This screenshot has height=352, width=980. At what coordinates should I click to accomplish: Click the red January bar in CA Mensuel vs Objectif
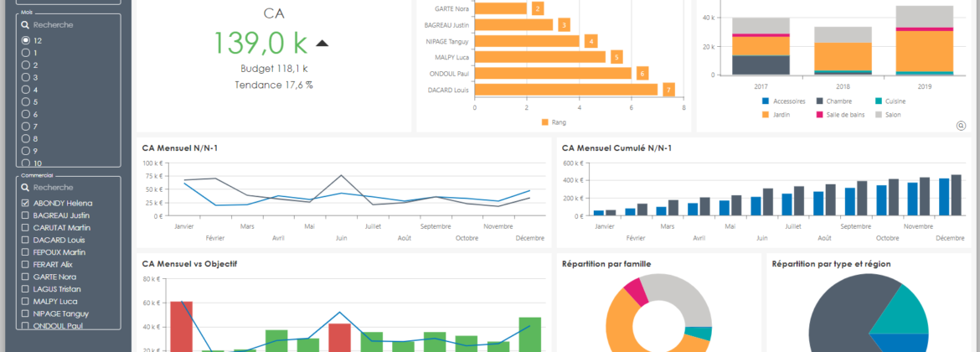(x=181, y=326)
